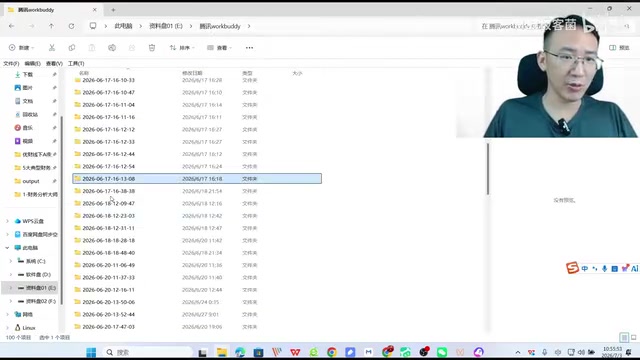Screen dimensions: 640x360
Task: Select folder 2026-06-18-12-23-03
Action: tap(108, 216)
